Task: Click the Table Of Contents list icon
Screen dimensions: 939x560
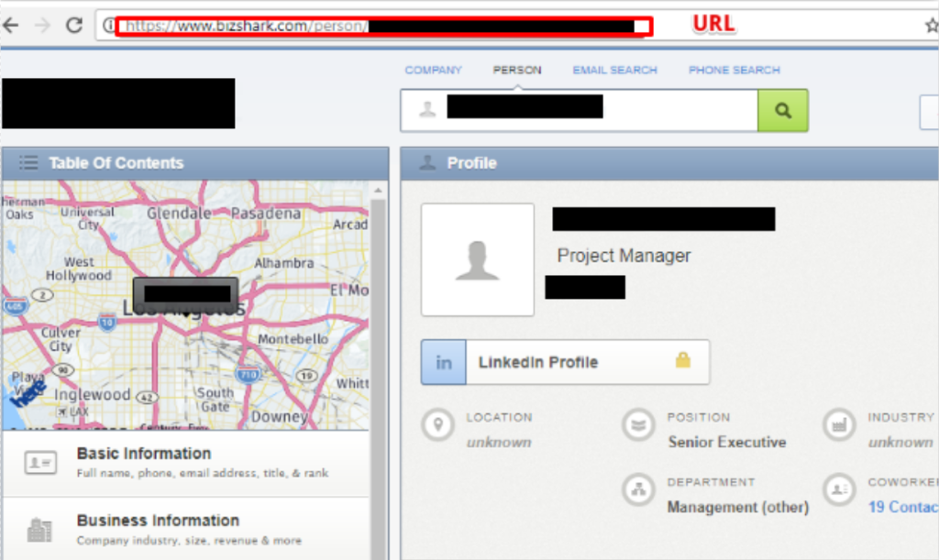Action: [x=28, y=163]
